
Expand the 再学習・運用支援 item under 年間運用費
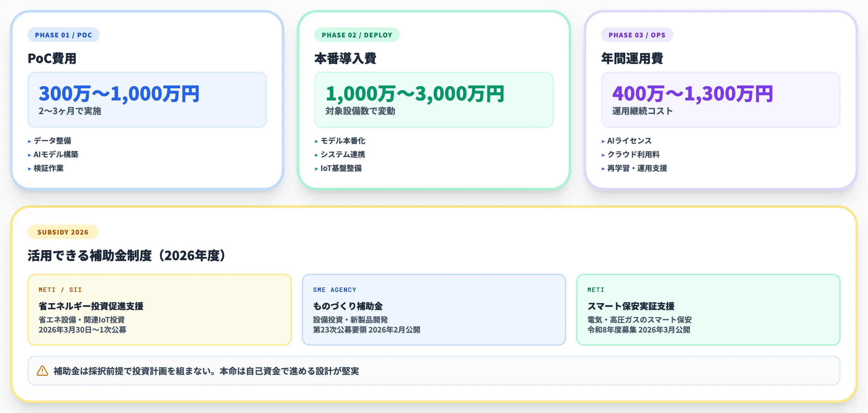tap(637, 168)
